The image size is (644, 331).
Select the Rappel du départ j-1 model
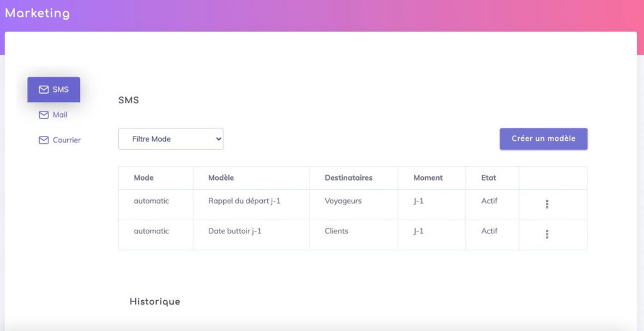(x=244, y=201)
